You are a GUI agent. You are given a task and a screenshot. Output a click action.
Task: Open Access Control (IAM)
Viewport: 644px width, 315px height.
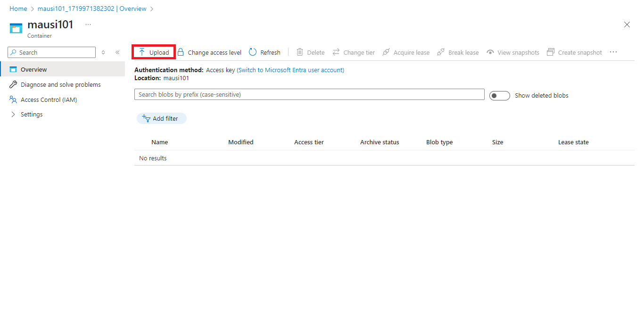(x=49, y=100)
